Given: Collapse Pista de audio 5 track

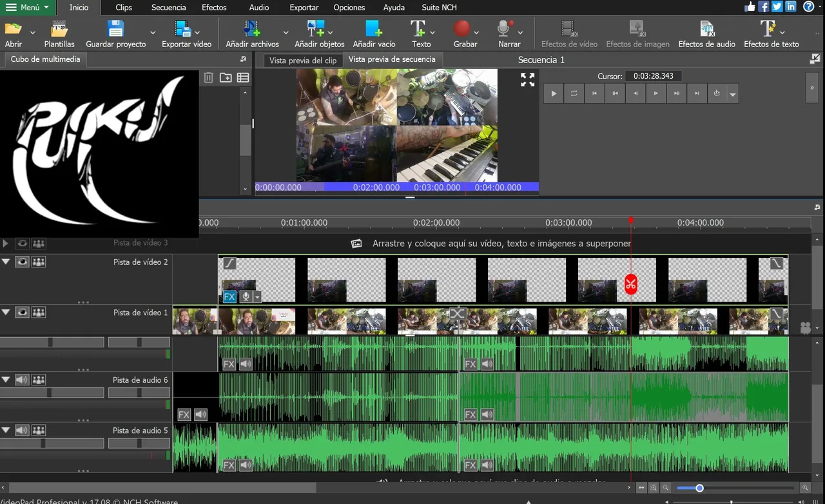Looking at the screenshot, I should 6,430.
